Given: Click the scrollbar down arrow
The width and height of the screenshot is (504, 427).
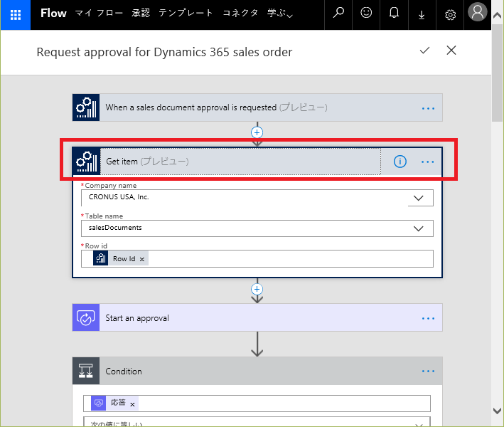Looking at the screenshot, I should pyautogui.click(x=498, y=411).
